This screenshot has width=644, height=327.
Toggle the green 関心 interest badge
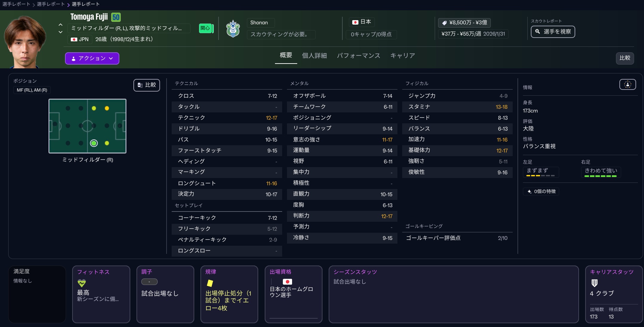pos(206,28)
